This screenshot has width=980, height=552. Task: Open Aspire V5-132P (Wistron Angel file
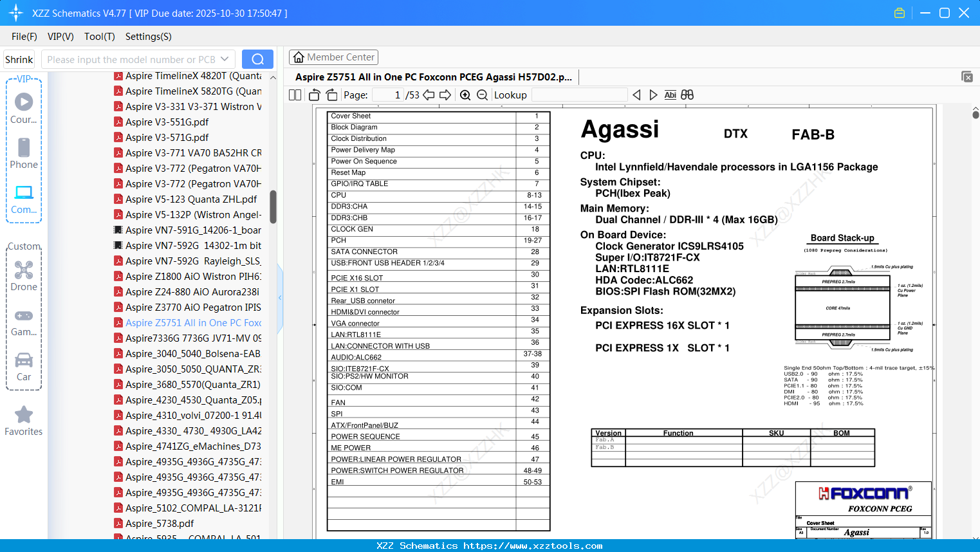[188, 215]
